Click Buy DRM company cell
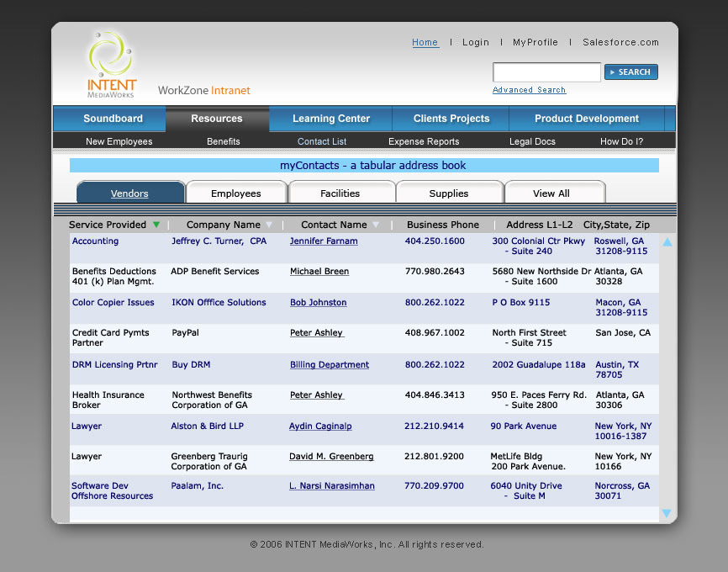The width and height of the screenshot is (728, 572). [x=191, y=365]
